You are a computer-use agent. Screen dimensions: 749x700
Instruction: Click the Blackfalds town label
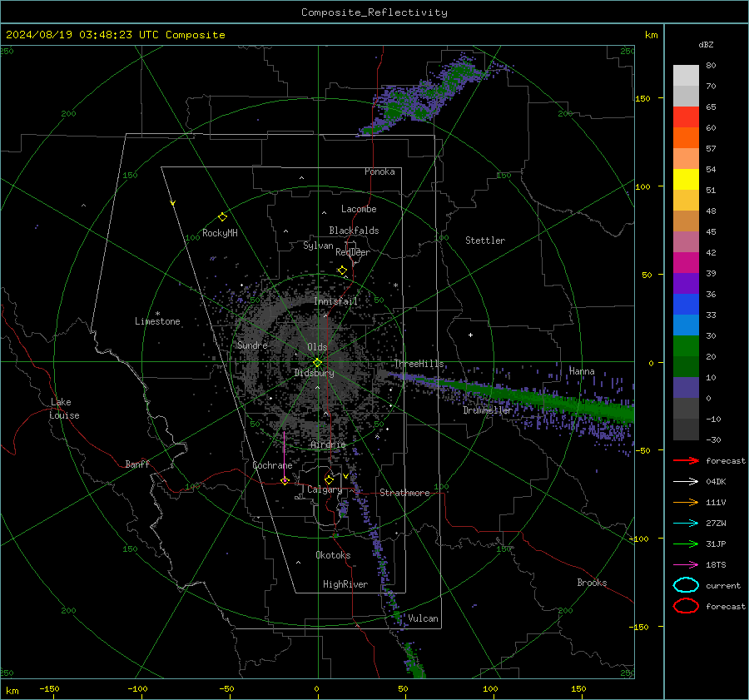pyautogui.click(x=354, y=231)
